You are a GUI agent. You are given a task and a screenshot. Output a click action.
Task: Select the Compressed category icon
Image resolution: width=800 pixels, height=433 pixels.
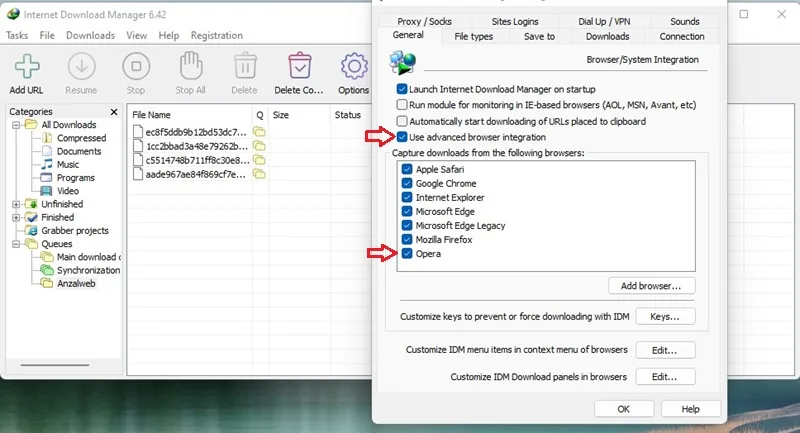47,138
